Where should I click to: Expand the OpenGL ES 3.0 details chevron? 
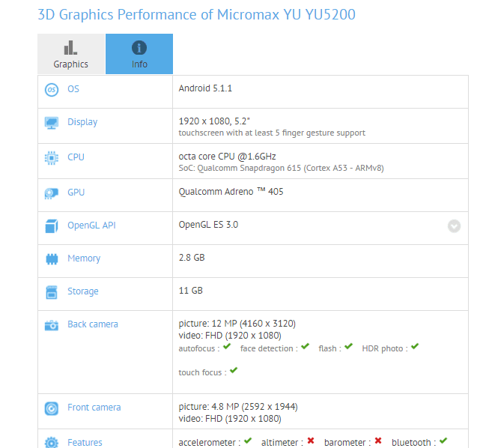(x=454, y=226)
